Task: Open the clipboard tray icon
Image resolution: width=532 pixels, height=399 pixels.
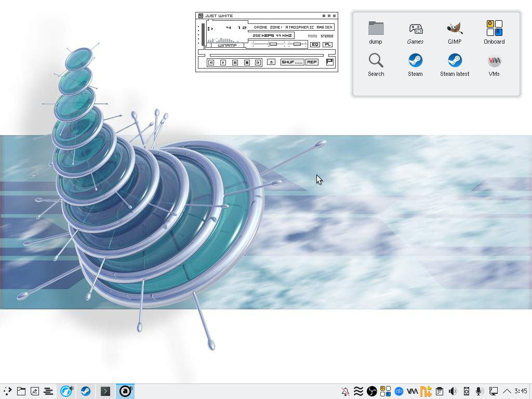Action: (440, 391)
